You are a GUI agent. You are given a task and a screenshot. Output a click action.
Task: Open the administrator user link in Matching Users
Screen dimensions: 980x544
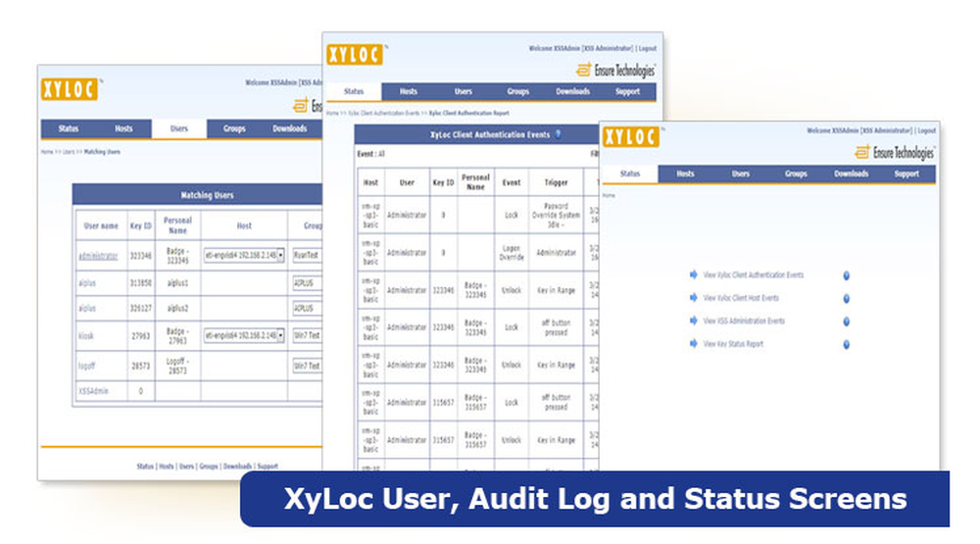(98, 256)
